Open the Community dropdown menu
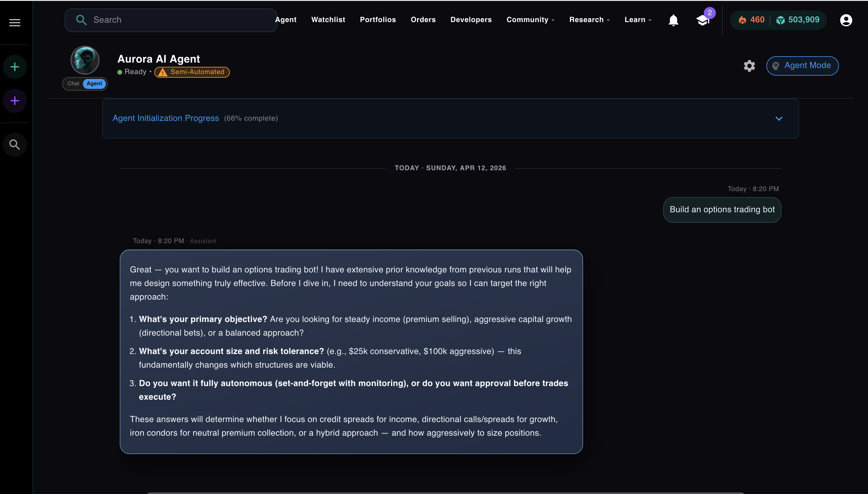The image size is (868, 494). pyautogui.click(x=530, y=20)
